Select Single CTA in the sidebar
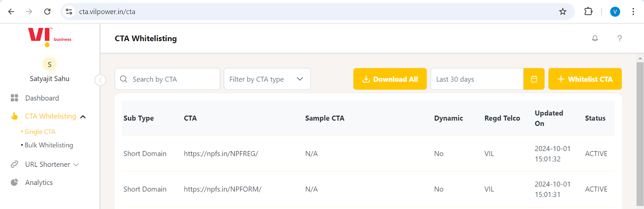This screenshot has height=209, width=644. [x=38, y=132]
